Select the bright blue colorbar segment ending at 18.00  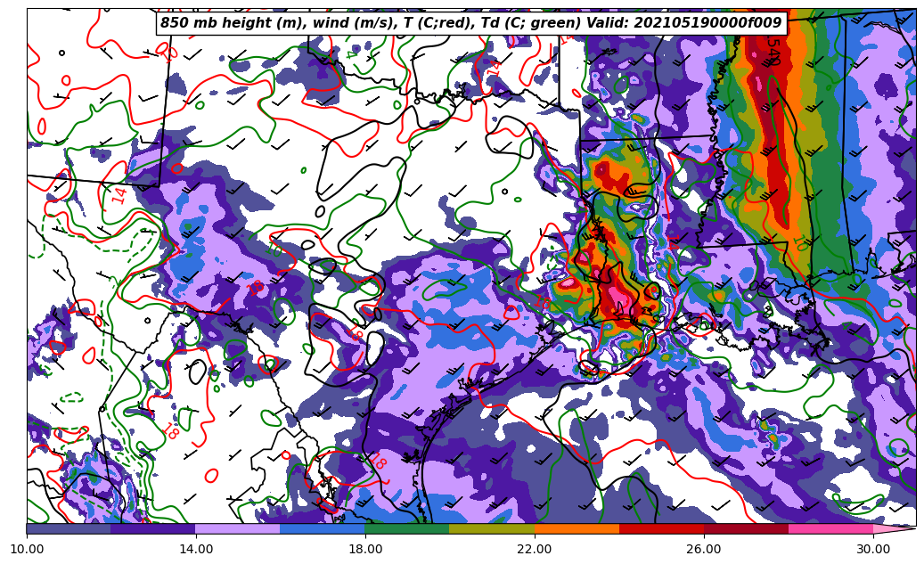(323, 528)
